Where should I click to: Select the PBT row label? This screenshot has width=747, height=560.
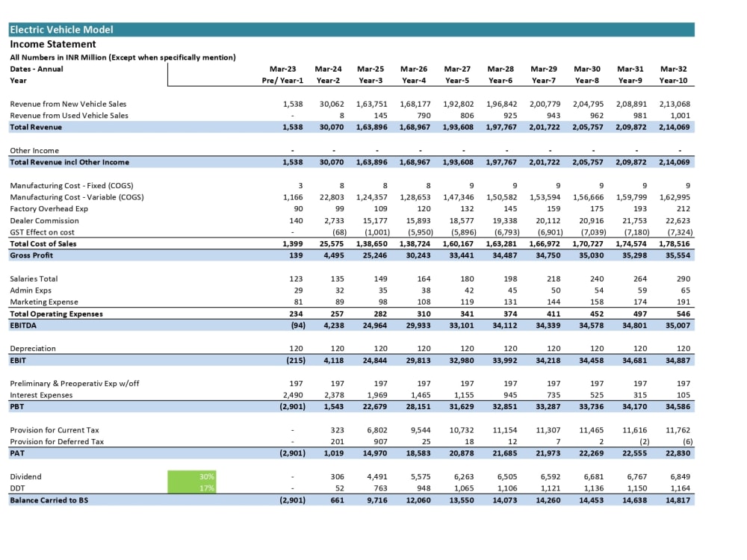pos(16,407)
